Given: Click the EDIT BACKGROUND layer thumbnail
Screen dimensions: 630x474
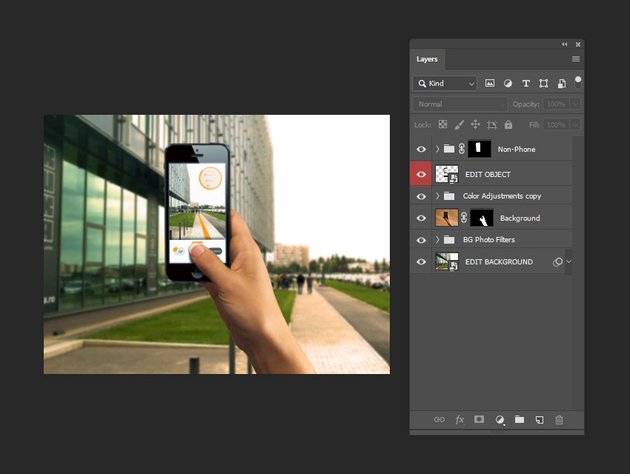Looking at the screenshot, I should pyautogui.click(x=447, y=262).
